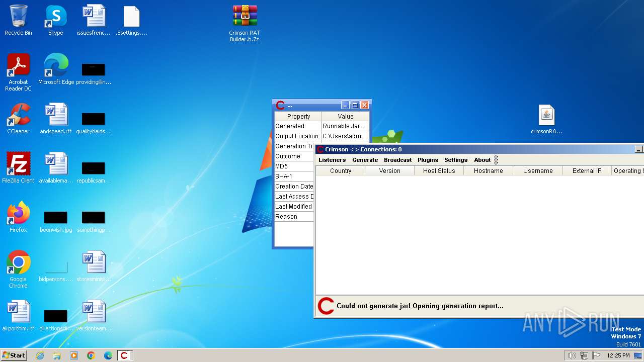
Task: Open Windows Explorer folder on taskbar
Action: [57, 355]
